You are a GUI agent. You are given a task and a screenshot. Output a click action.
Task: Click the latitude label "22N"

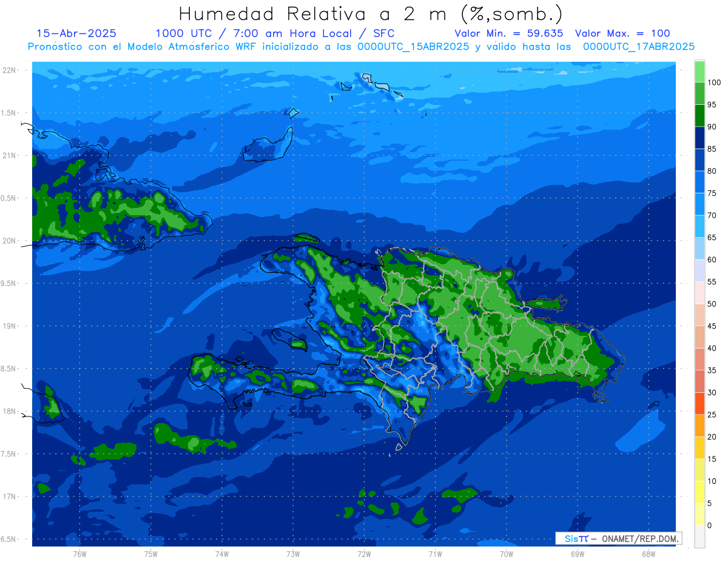(10, 70)
